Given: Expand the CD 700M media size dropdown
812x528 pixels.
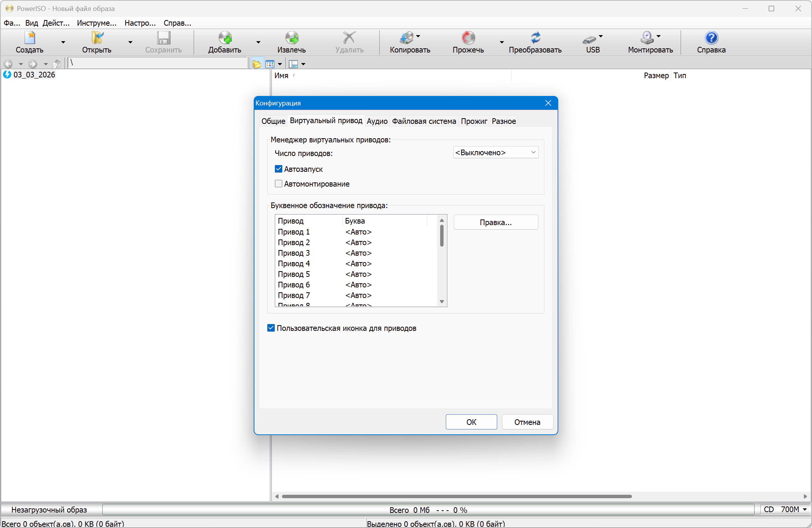Looking at the screenshot, I should [x=804, y=509].
